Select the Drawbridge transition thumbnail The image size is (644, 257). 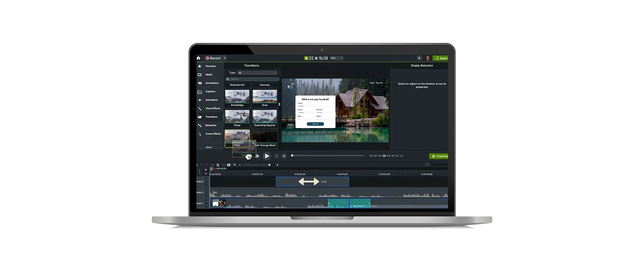coord(237,96)
